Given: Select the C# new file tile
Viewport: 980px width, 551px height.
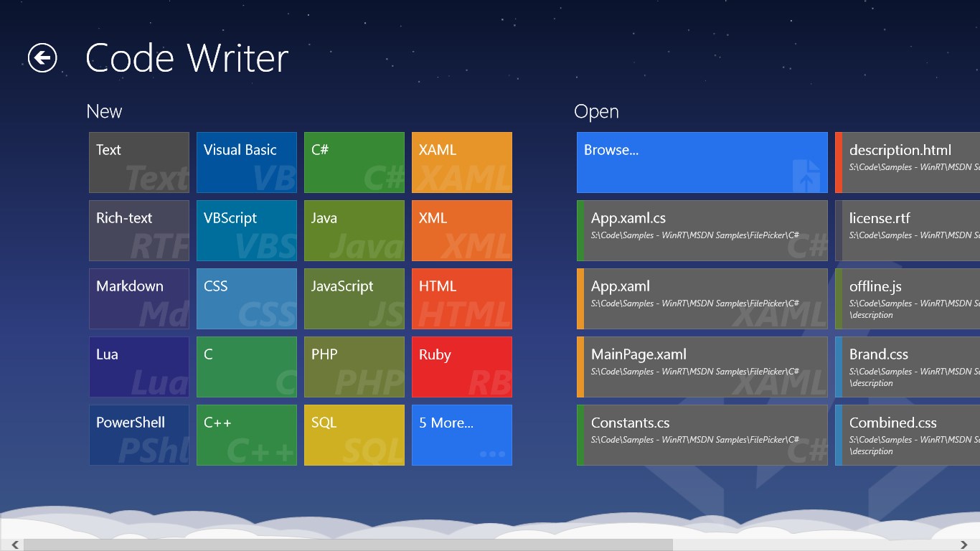Looking at the screenshot, I should 354,162.
